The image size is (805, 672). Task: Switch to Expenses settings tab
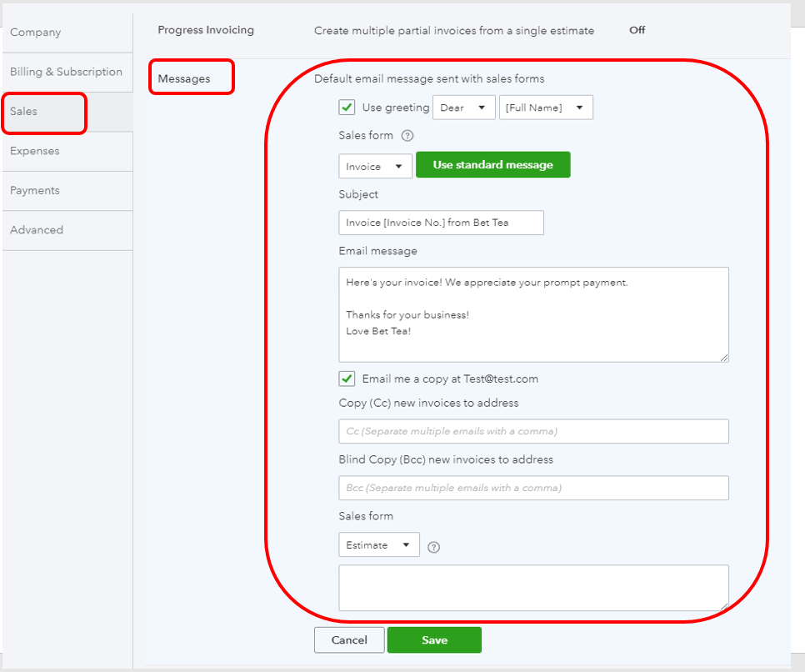35,151
